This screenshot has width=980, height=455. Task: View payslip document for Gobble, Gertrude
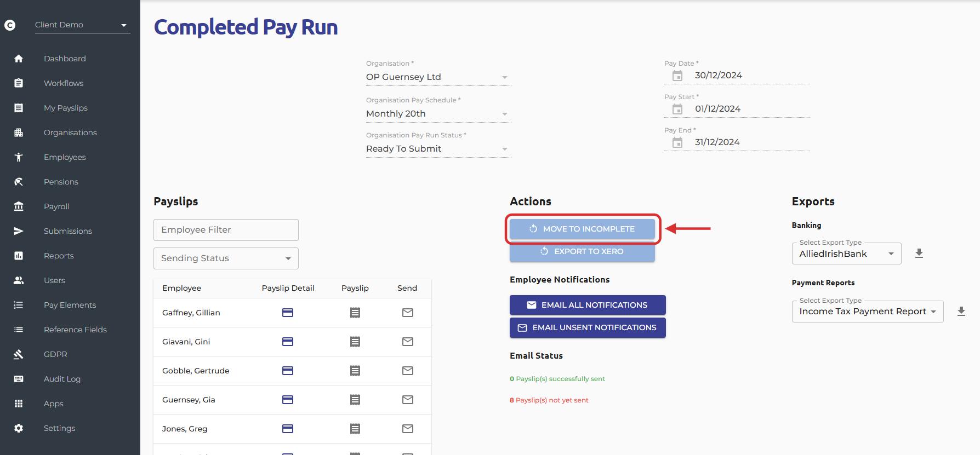coord(355,371)
